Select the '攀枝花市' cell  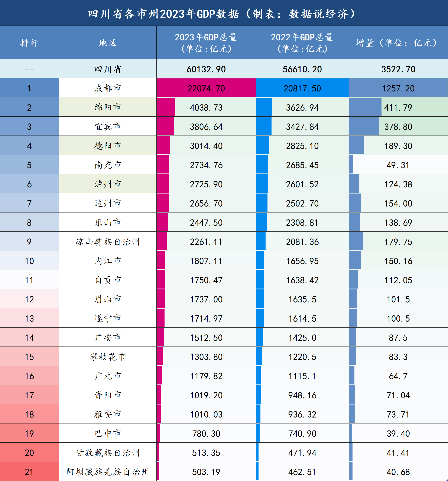tap(107, 357)
